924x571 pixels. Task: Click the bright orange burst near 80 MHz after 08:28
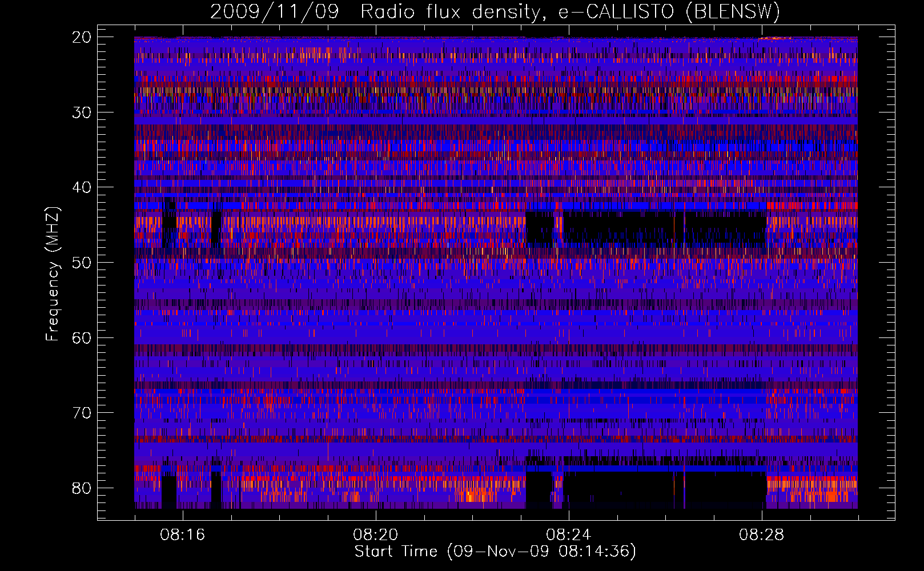point(811,488)
